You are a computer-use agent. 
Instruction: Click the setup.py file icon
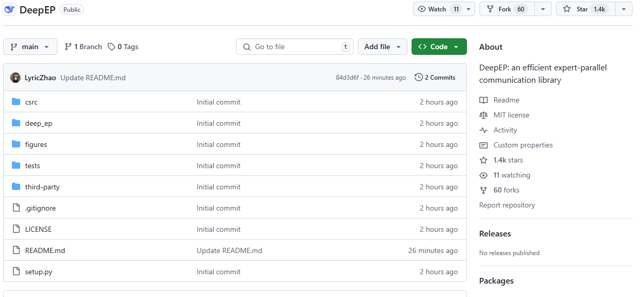pos(16,272)
